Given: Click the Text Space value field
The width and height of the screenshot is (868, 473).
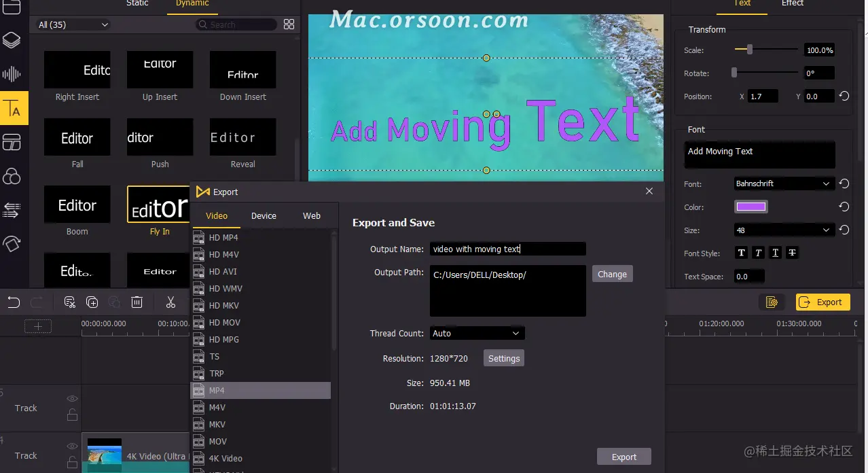Looking at the screenshot, I should coord(749,277).
